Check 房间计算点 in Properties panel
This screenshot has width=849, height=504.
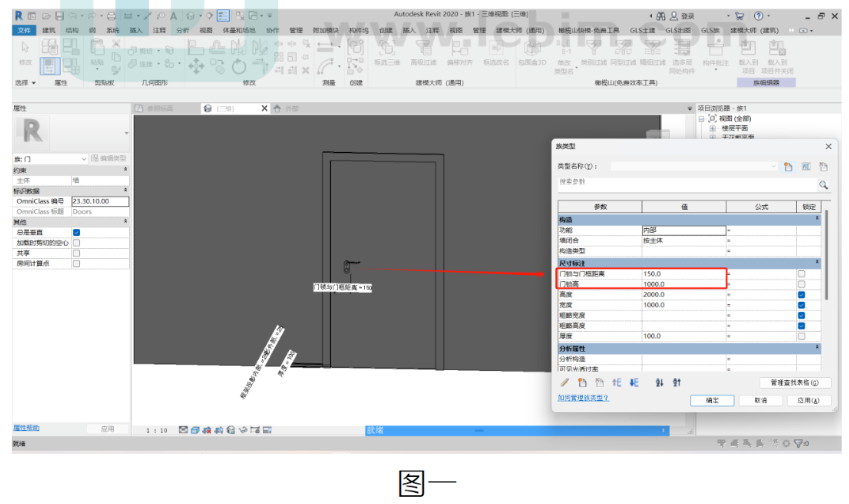pos(76,264)
